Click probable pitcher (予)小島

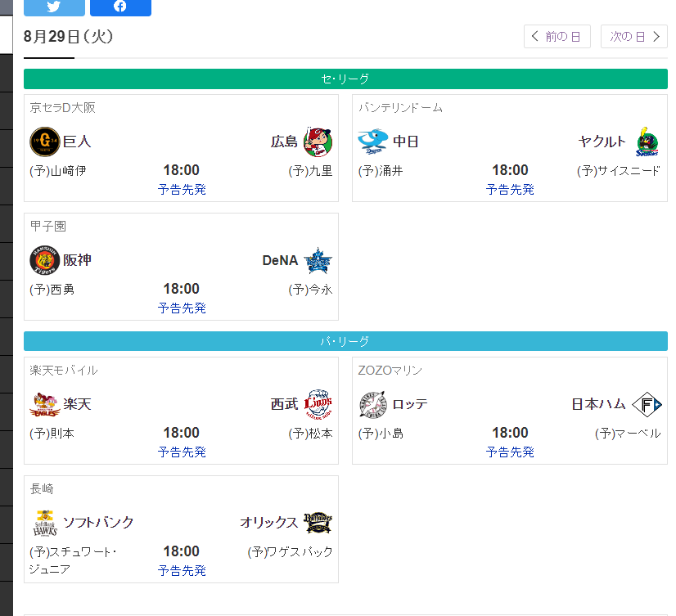point(381,434)
